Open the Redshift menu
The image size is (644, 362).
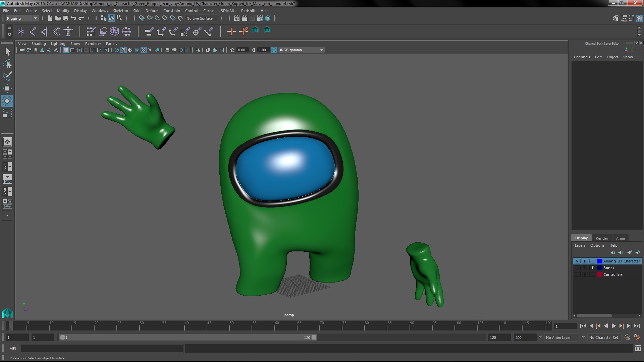248,11
